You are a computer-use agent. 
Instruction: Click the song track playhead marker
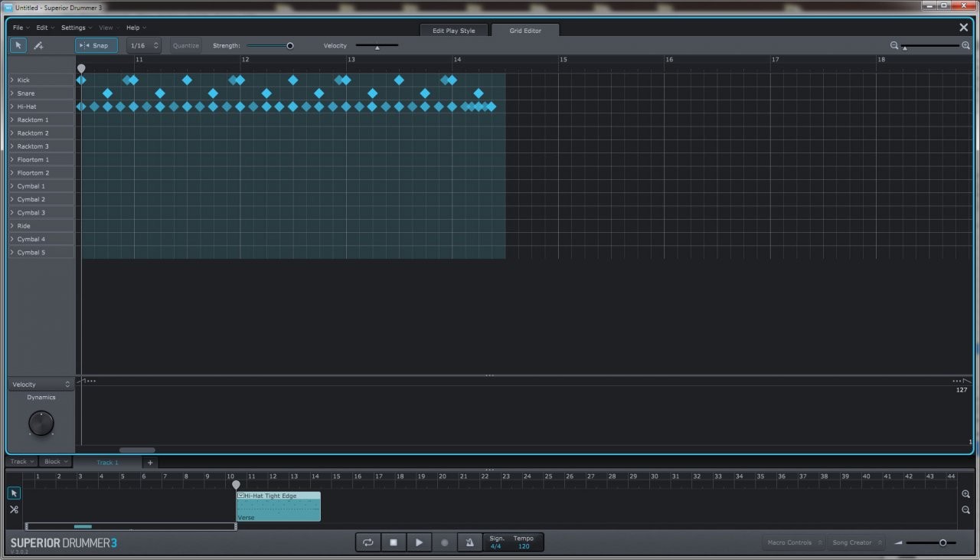click(236, 485)
